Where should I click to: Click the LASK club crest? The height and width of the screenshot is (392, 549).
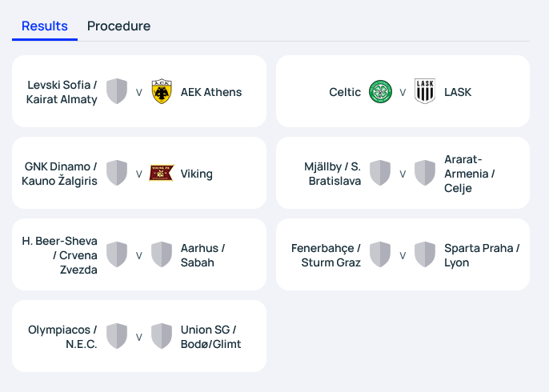[x=425, y=91]
